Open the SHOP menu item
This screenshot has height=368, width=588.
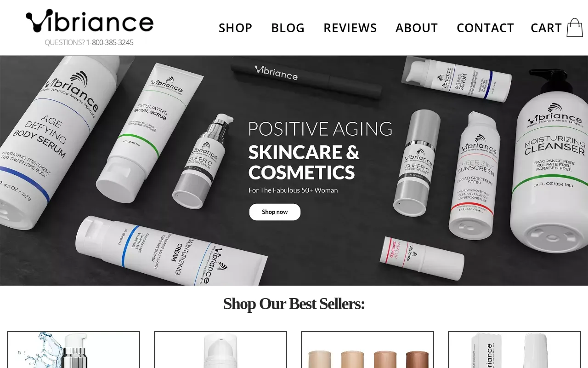pos(235,28)
